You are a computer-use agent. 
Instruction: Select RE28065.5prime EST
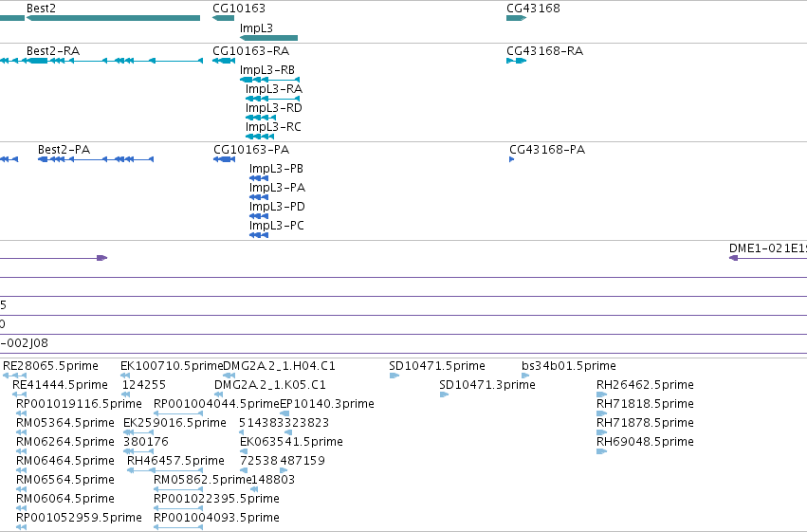pos(15,376)
